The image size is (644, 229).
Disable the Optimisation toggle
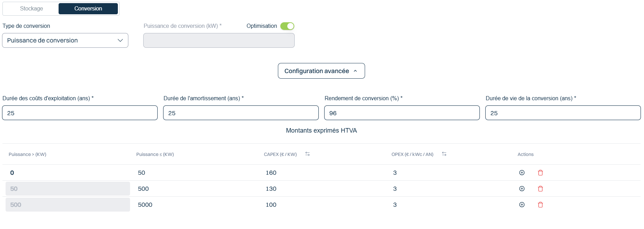tap(287, 26)
